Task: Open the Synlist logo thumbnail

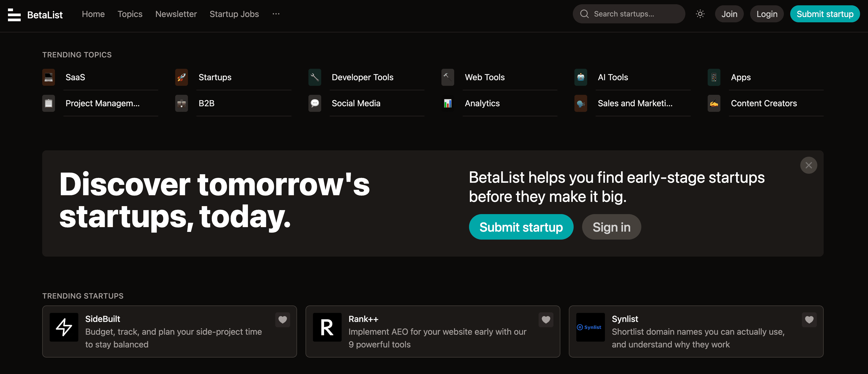Action: pyautogui.click(x=590, y=327)
